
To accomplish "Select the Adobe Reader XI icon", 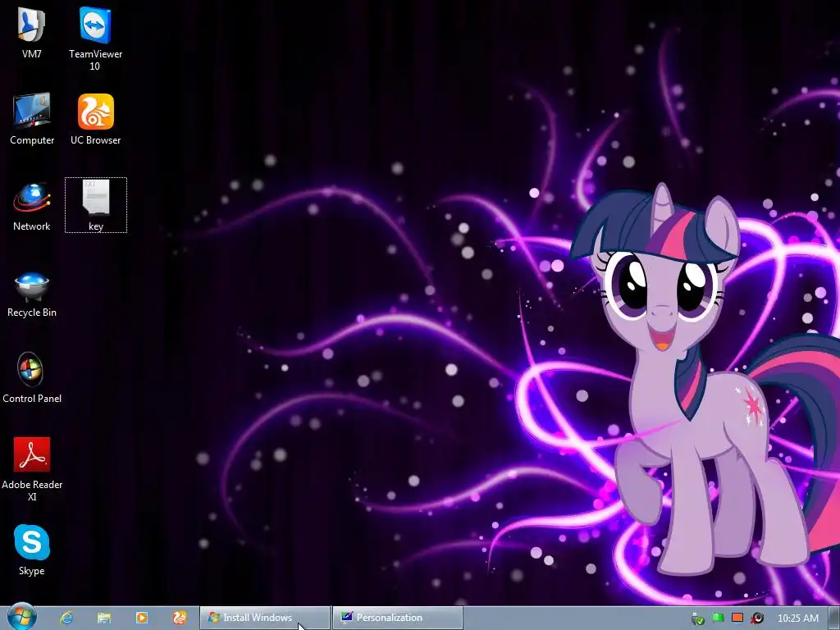I will 32,469.
